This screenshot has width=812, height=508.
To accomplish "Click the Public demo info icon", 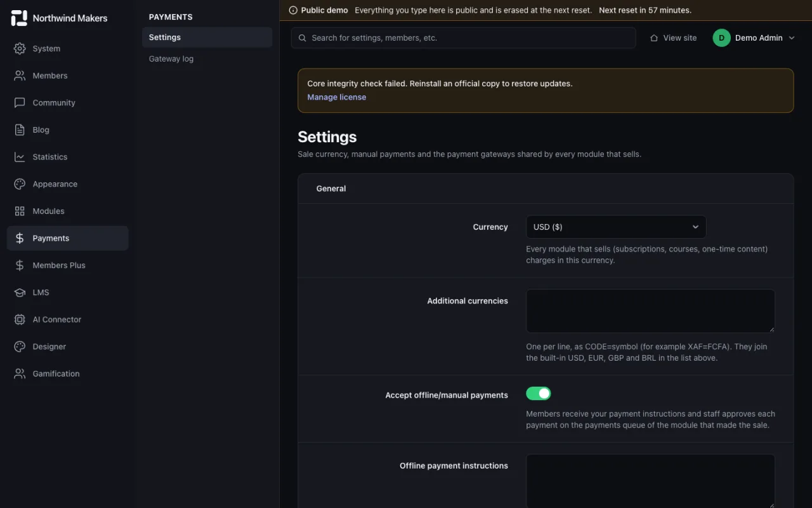I will point(293,10).
